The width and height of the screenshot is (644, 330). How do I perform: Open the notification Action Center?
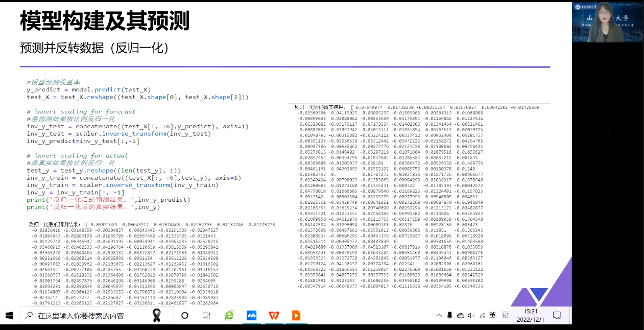coord(557,315)
